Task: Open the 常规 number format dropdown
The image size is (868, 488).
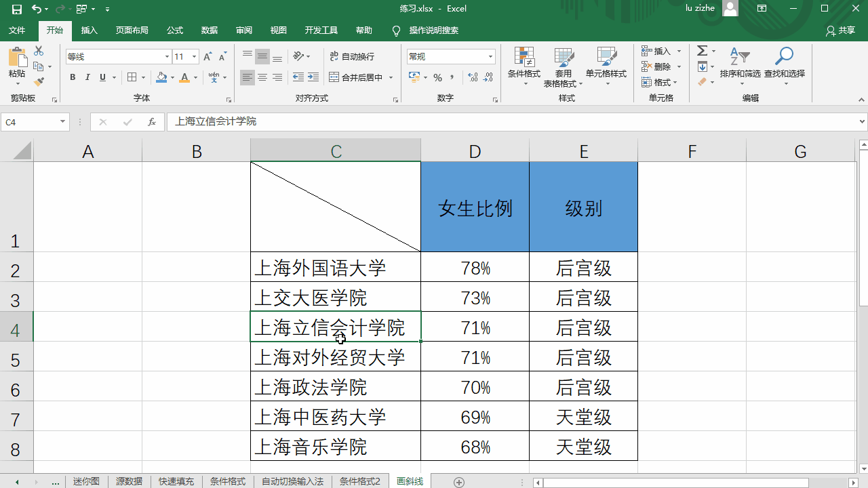Action: [x=490, y=57]
